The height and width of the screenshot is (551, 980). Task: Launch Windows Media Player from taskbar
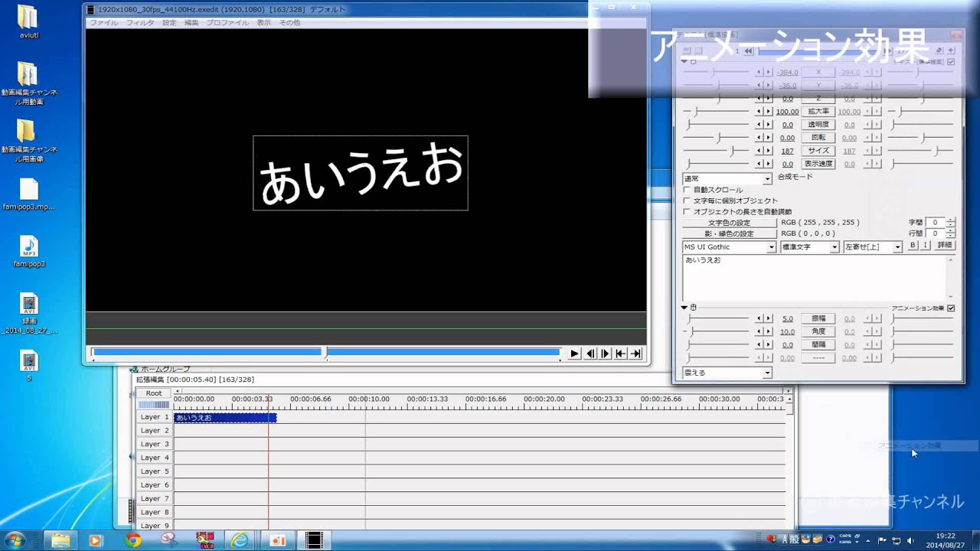95,540
